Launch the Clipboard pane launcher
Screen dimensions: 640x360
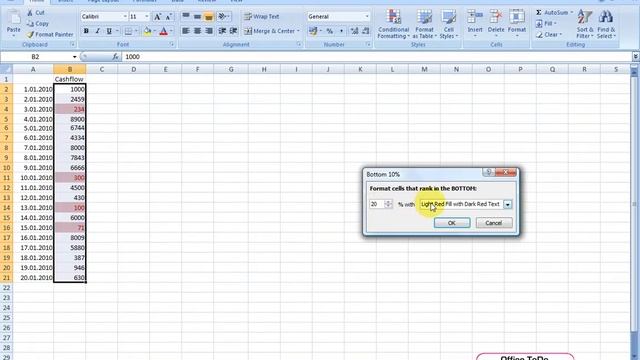[73, 44]
